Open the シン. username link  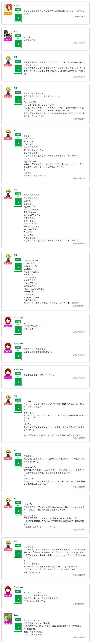18,31
